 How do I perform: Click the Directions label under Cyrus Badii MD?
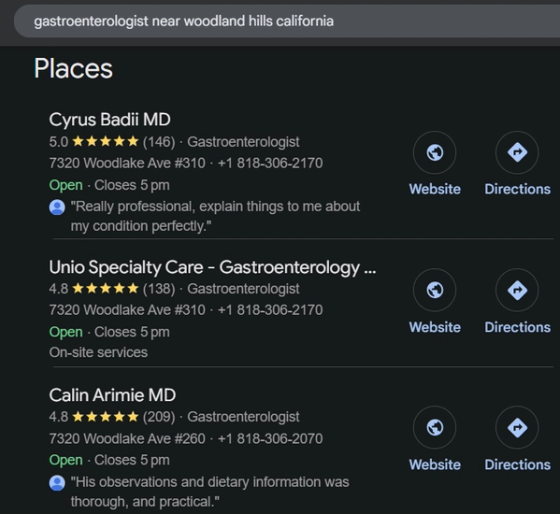518,189
